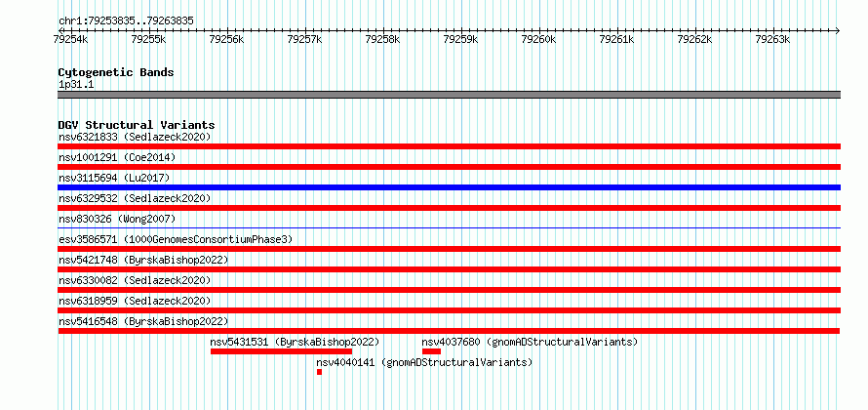Click the 79263k ruler tick label
This screenshot has width=868, height=410.
pyautogui.click(x=773, y=39)
